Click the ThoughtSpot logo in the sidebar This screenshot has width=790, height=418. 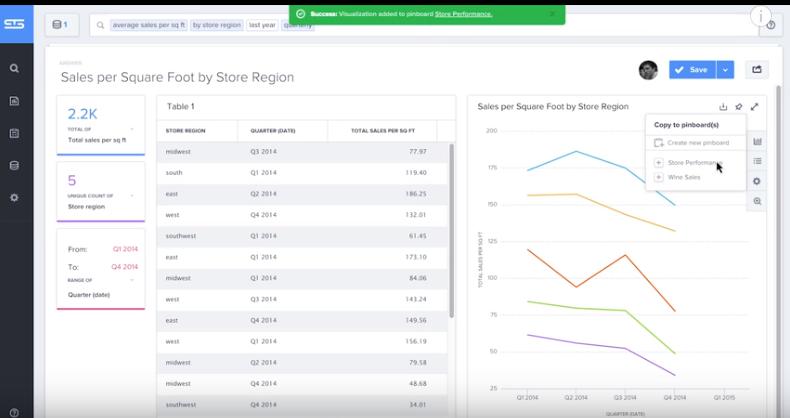[14, 24]
